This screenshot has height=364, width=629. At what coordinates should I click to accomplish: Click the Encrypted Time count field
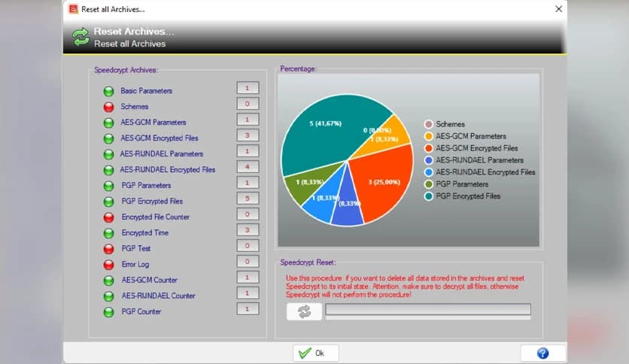(x=248, y=229)
